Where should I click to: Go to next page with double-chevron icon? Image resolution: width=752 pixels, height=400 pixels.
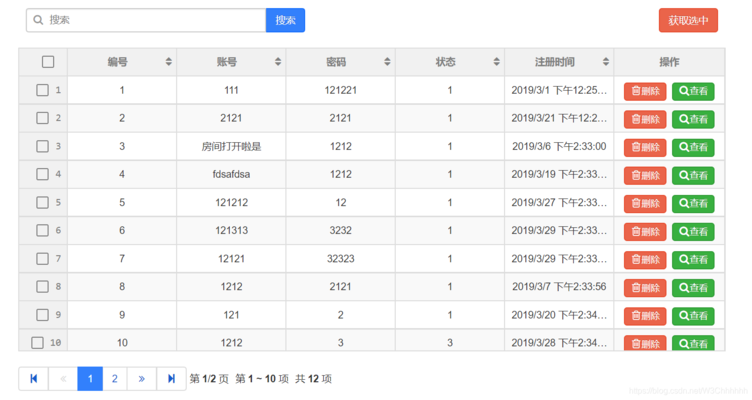(141, 378)
